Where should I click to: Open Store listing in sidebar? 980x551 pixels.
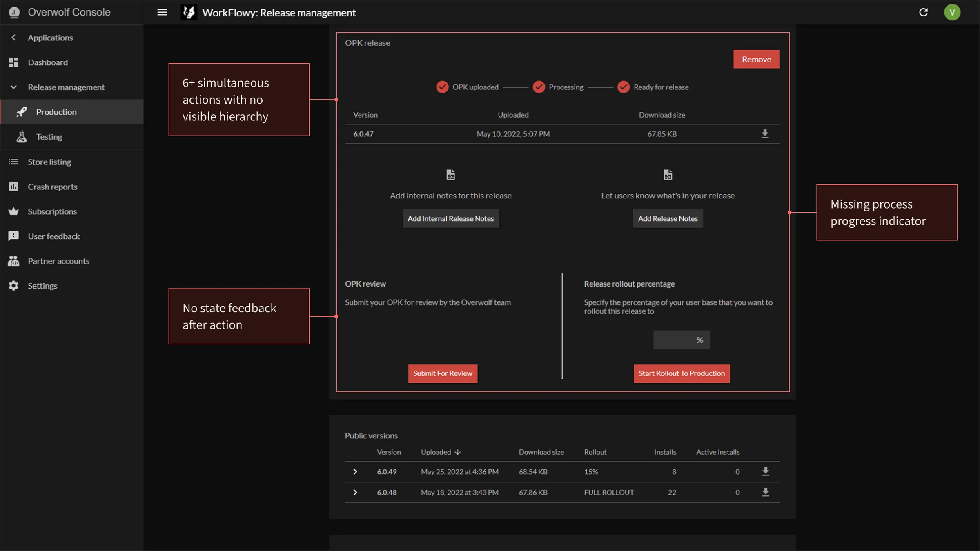click(72, 162)
